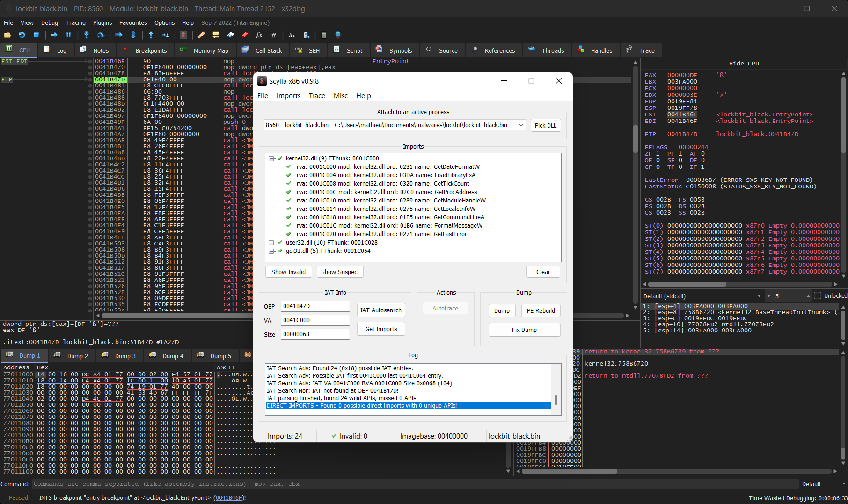Click the Step Into arrow icon

(86, 35)
